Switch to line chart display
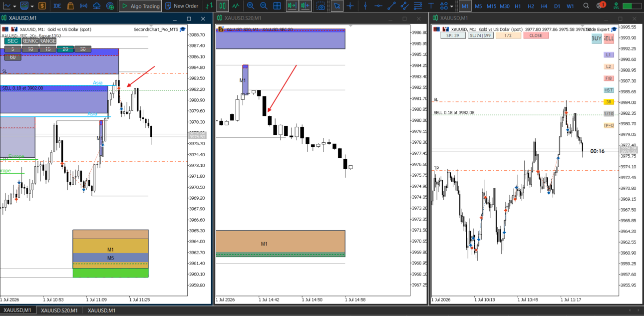 coord(235,6)
